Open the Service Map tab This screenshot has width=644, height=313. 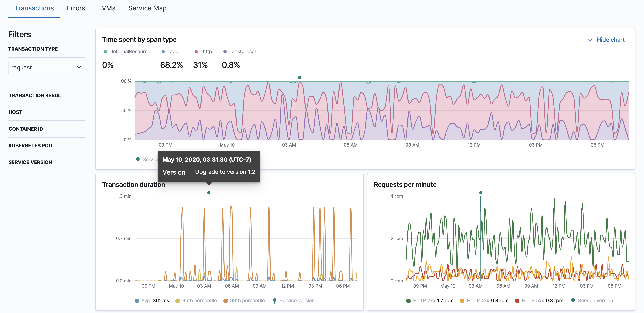click(x=148, y=8)
